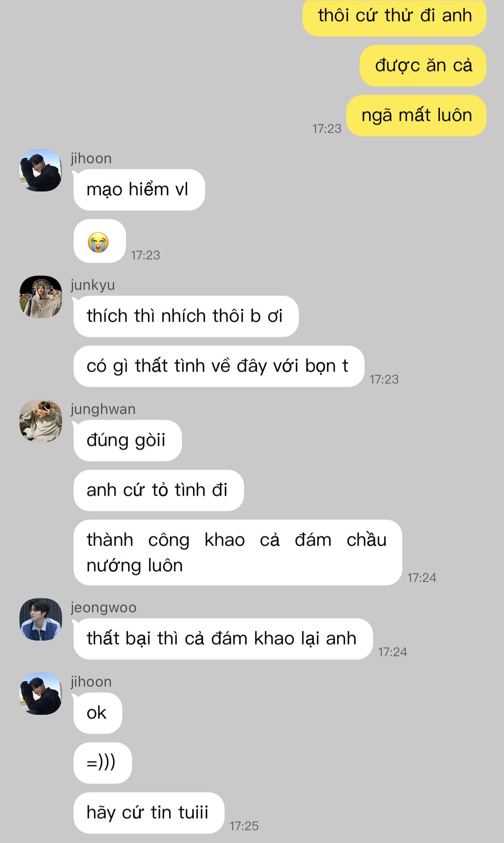
Task: Open junkyu's profile picture
Action: (x=41, y=297)
